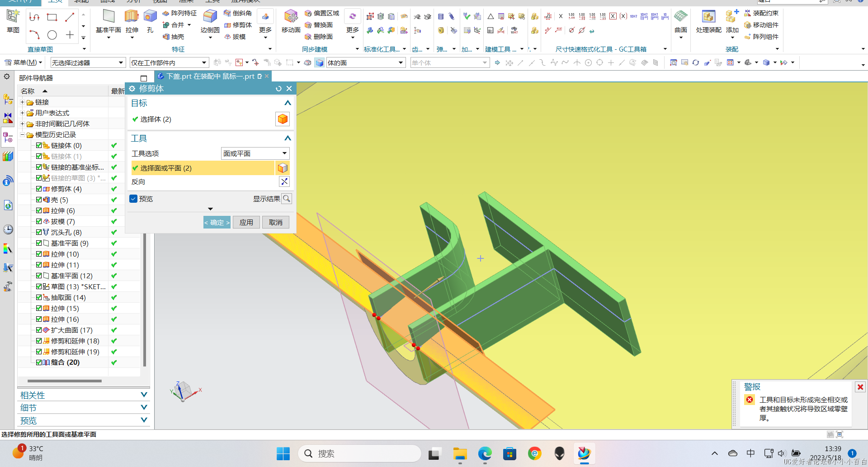This screenshot has width=868, height=467.
Task: Click the 显示结果 magnifier icon
Action: 287,199
